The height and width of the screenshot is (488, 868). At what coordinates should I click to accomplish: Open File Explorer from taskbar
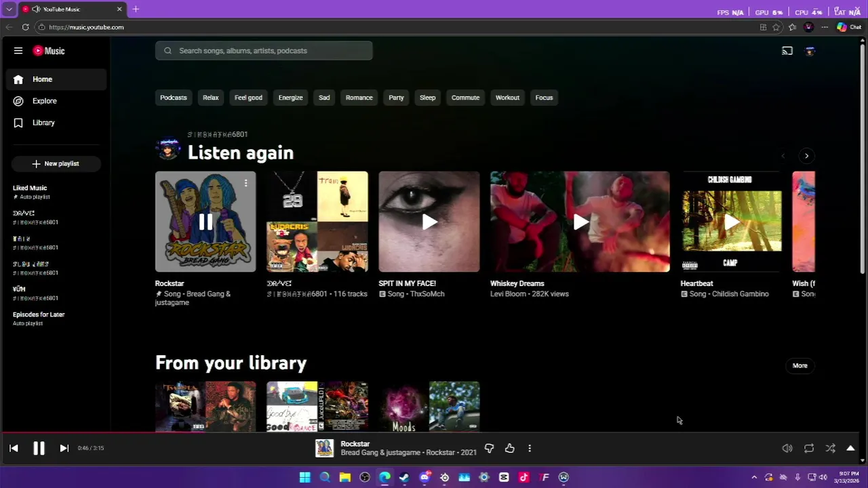344,477
